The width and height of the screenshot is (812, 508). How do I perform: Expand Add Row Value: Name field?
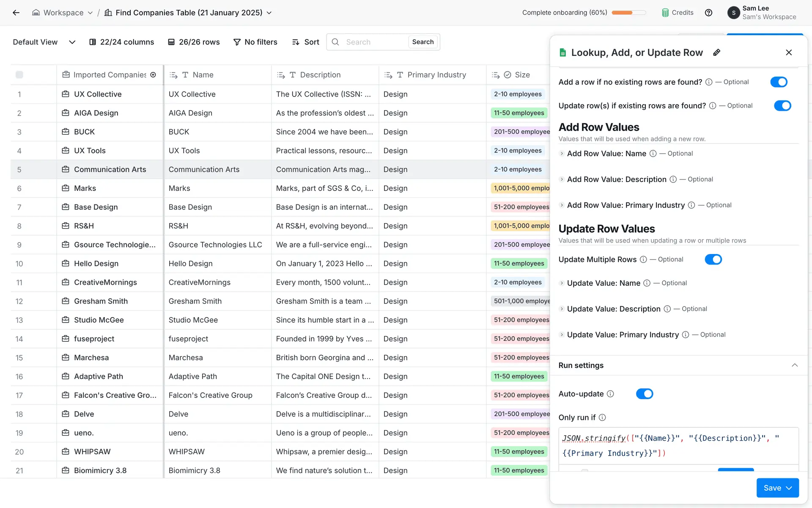click(x=562, y=154)
